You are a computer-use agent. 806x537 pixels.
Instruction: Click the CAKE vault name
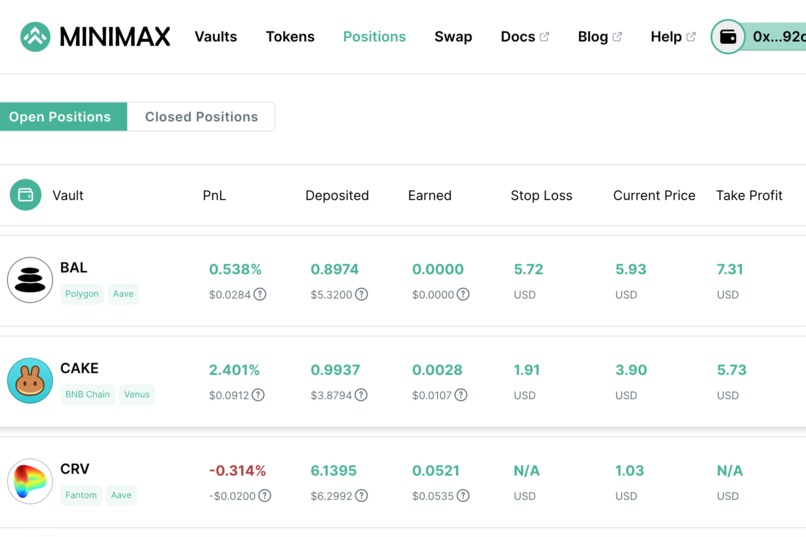(79, 368)
